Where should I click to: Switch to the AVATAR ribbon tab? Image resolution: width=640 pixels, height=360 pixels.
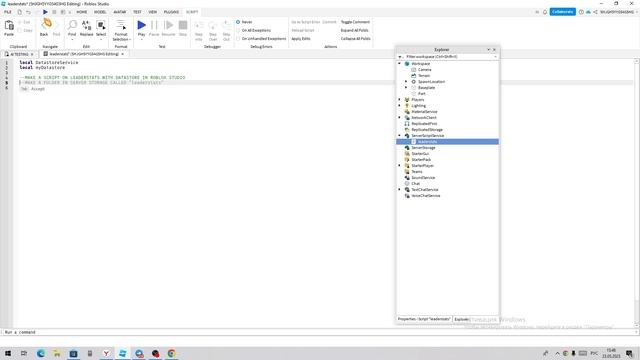coord(120,12)
